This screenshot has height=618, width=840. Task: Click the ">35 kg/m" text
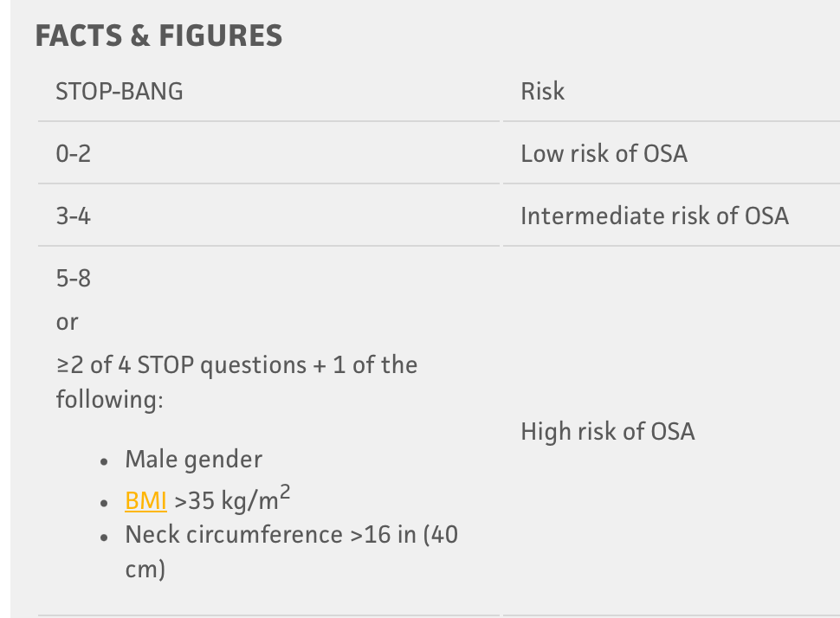(x=226, y=501)
